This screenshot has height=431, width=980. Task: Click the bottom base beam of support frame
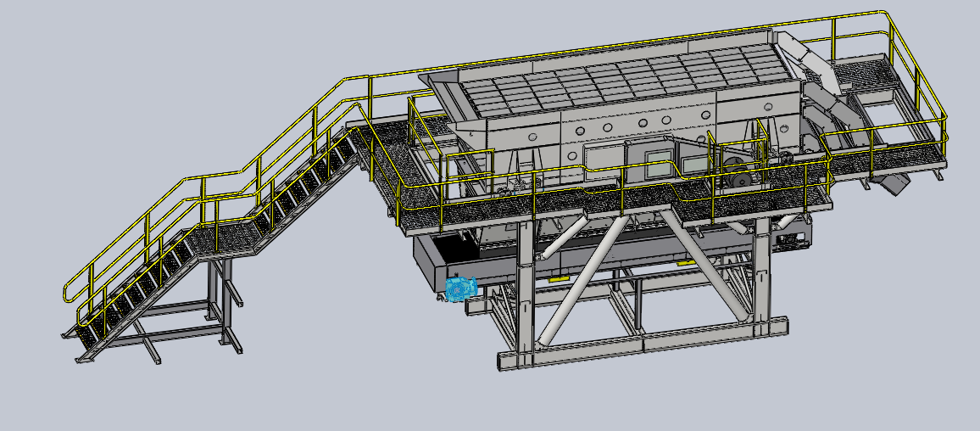tap(644, 343)
